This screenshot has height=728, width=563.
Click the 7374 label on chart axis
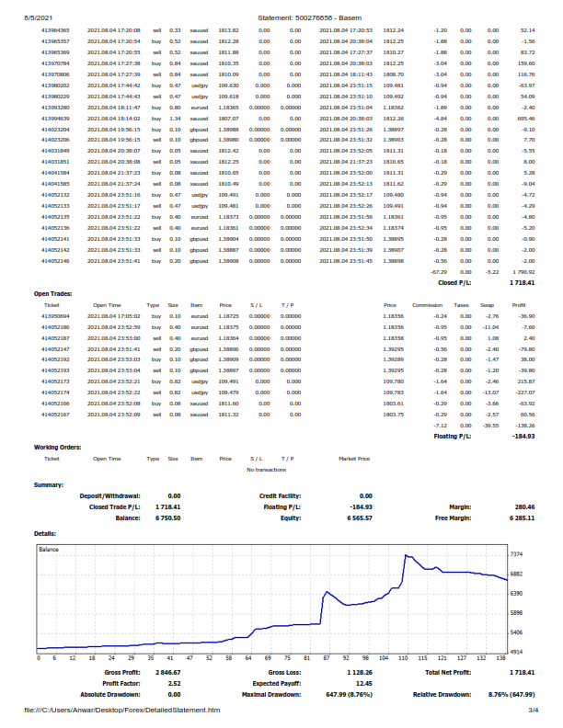pos(517,554)
